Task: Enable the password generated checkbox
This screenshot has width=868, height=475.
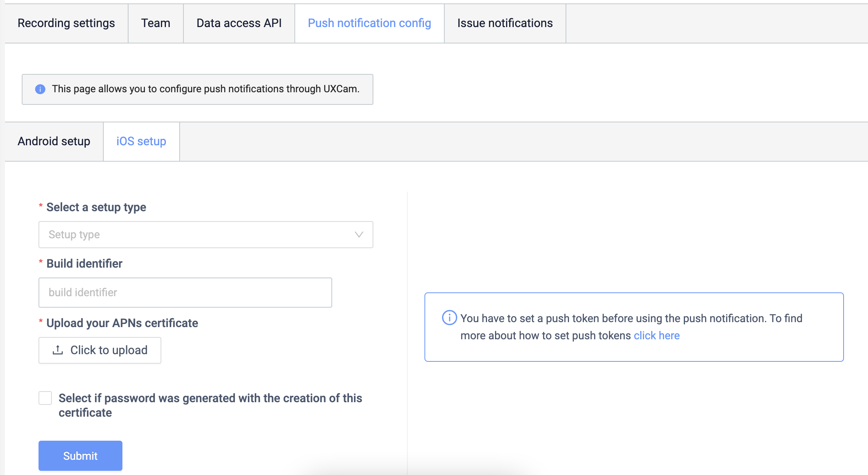Action: point(45,398)
